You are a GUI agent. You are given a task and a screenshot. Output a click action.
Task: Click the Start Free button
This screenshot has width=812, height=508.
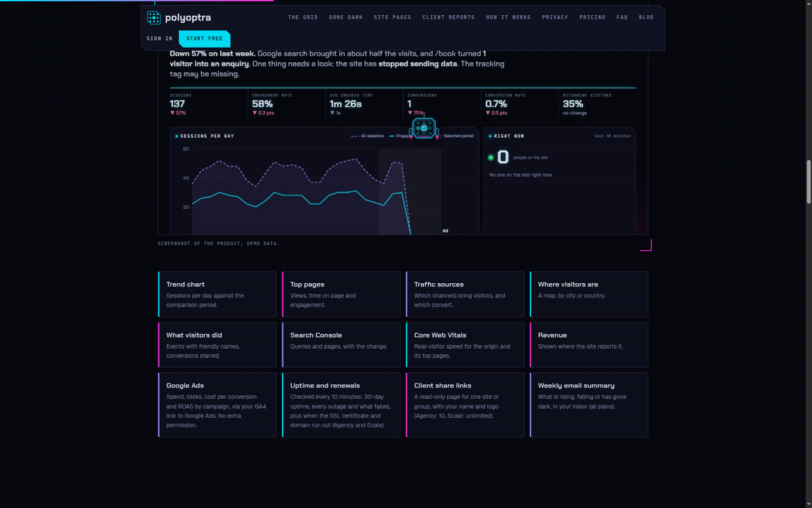205,39
